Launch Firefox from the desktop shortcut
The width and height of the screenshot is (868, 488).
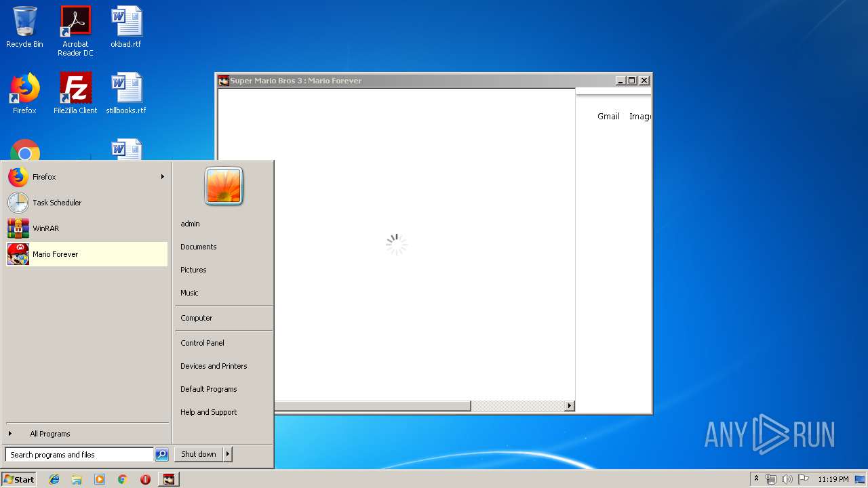coord(24,94)
